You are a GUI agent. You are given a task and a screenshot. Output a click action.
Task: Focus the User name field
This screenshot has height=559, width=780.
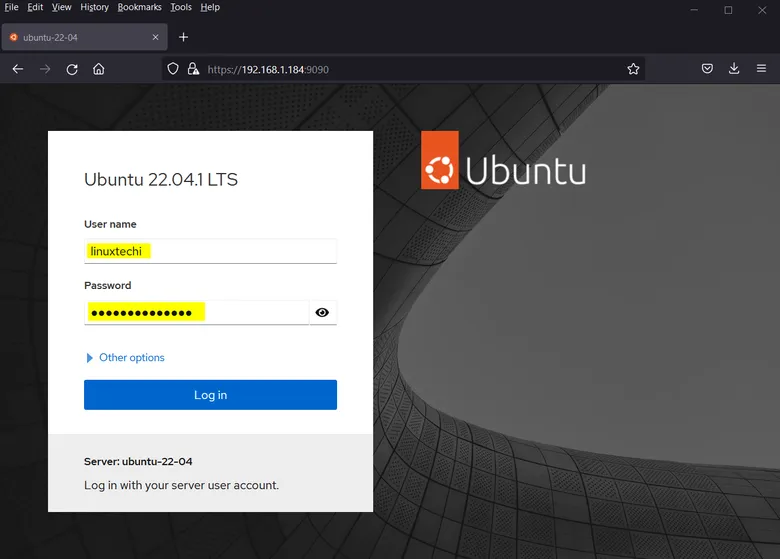(x=210, y=251)
